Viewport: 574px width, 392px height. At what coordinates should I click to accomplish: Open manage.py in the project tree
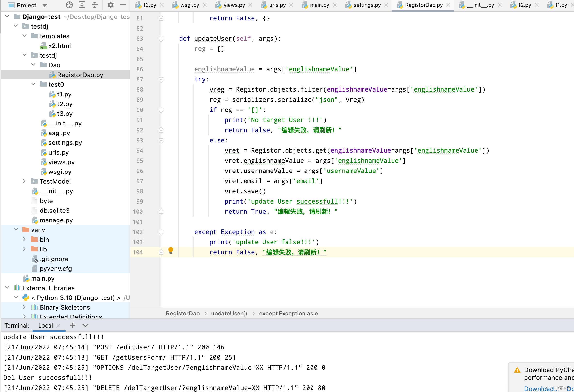56,220
